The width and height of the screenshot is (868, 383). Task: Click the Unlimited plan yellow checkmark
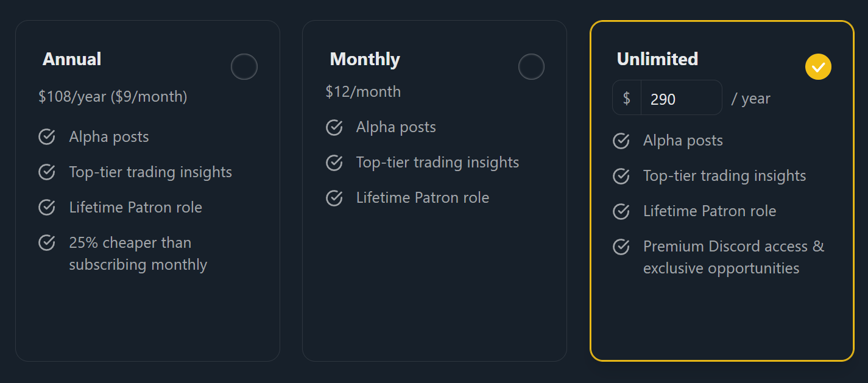point(818,67)
